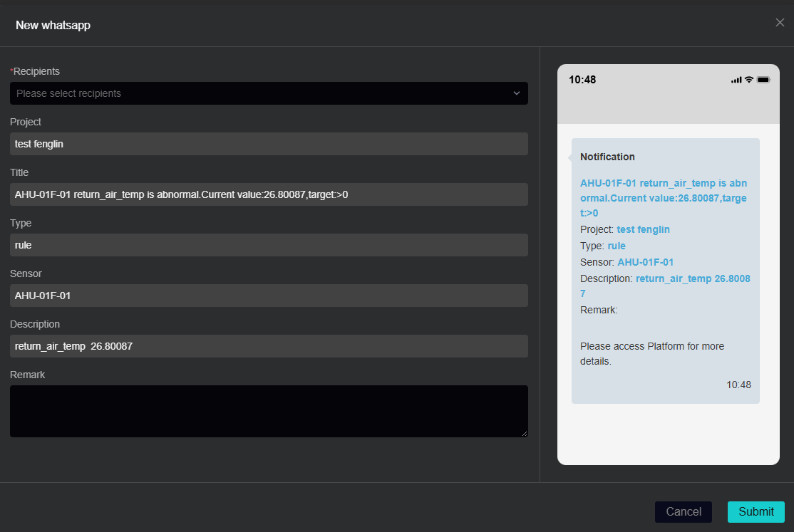Click the Notification heading in message preview
Image resolution: width=794 pixels, height=532 pixels.
pos(607,157)
